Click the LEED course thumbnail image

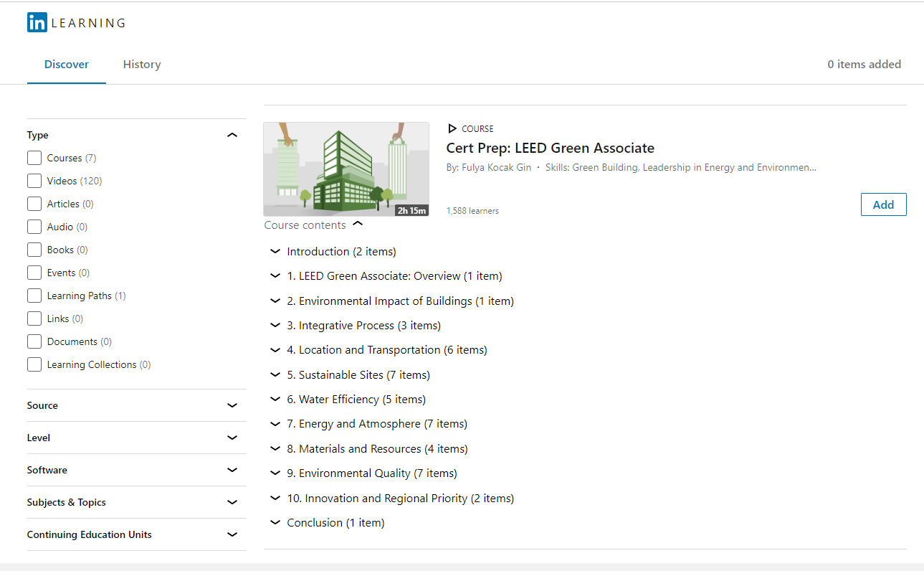pos(346,169)
